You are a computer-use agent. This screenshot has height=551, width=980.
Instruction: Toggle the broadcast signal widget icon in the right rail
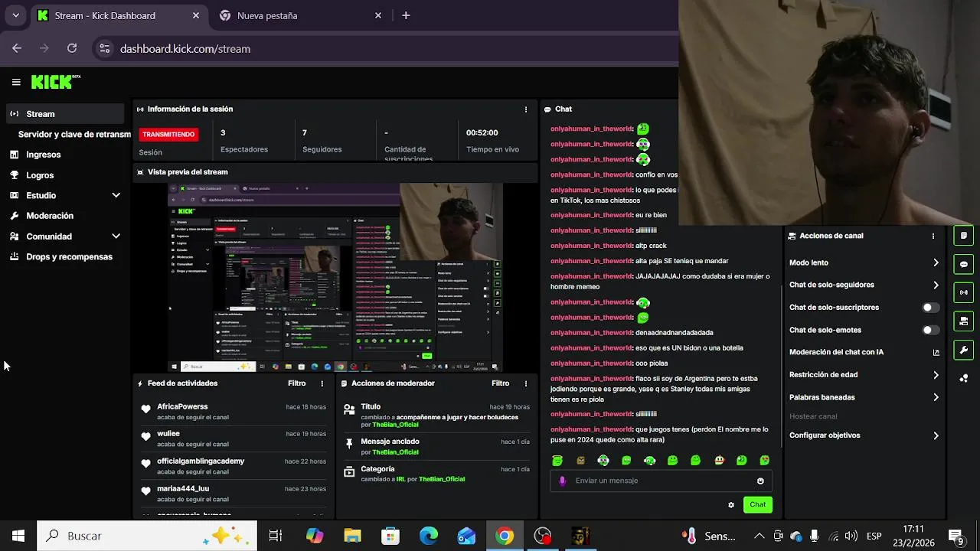964,292
